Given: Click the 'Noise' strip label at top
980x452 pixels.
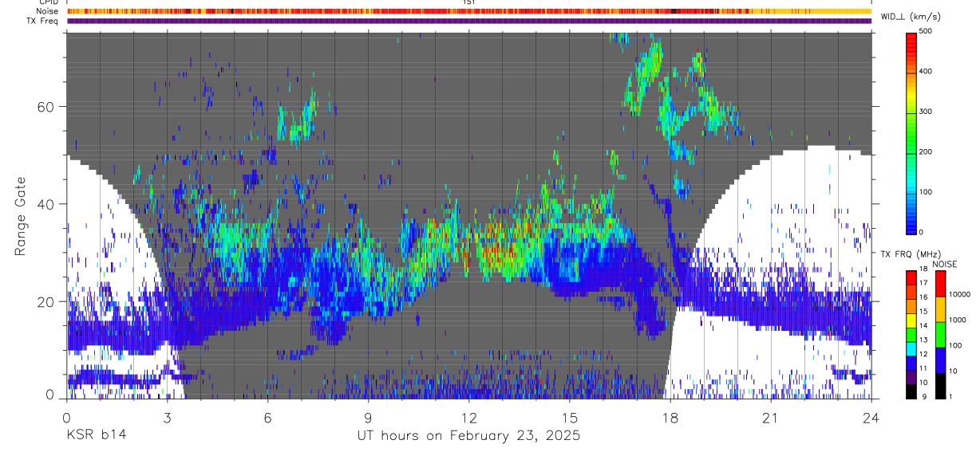Looking at the screenshot, I should (48, 12).
